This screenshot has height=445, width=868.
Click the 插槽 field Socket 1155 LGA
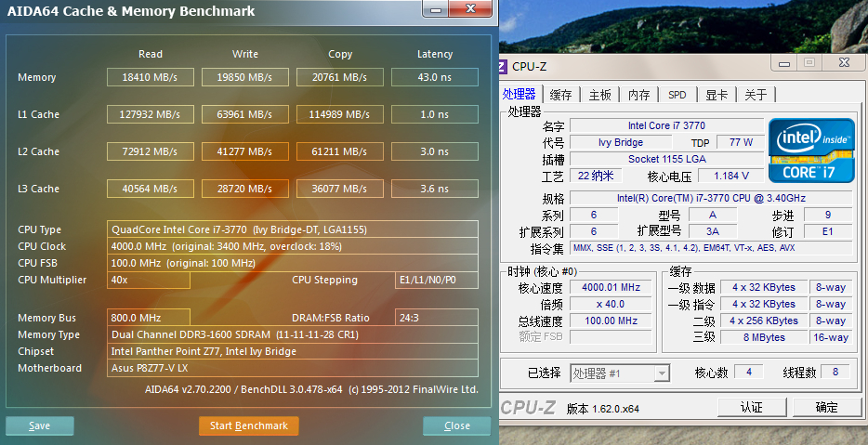coord(666,159)
